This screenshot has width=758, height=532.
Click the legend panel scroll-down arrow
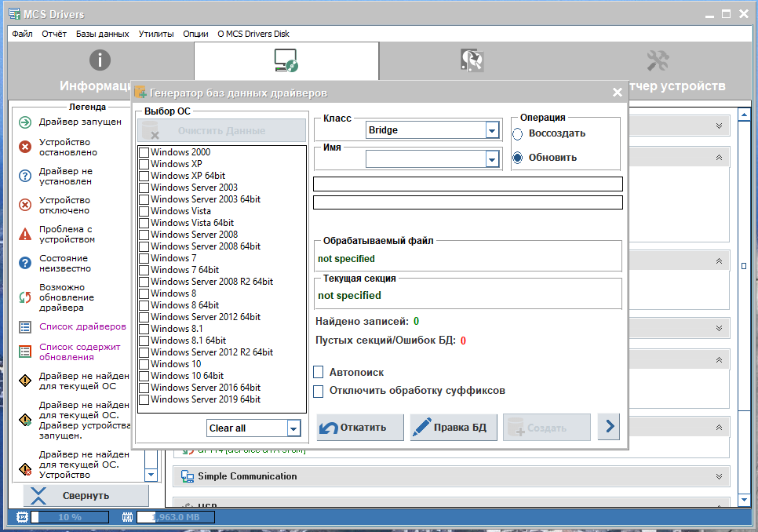[x=151, y=475]
